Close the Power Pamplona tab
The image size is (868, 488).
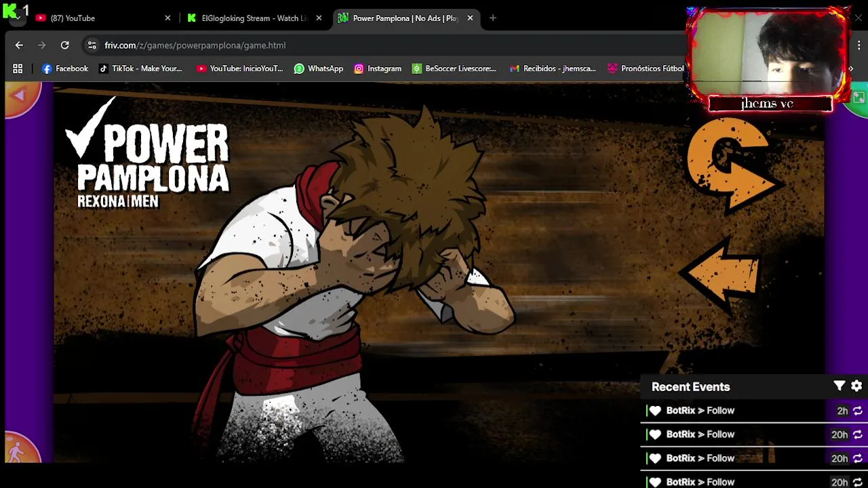[x=470, y=18]
